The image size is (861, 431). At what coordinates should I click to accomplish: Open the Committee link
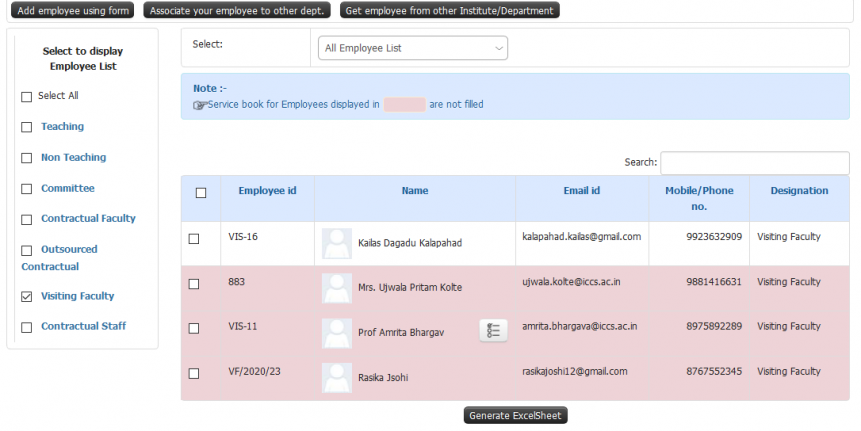[68, 188]
